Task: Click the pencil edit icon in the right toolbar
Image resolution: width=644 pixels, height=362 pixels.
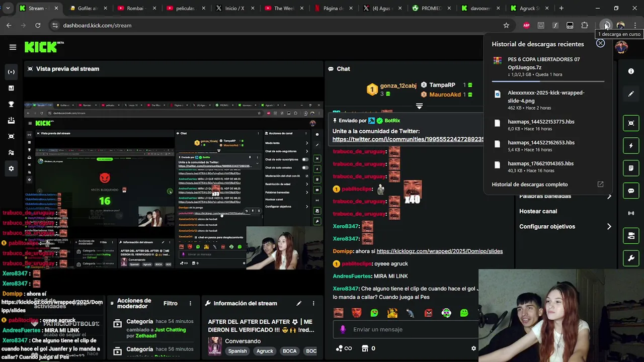Action: click(x=631, y=94)
